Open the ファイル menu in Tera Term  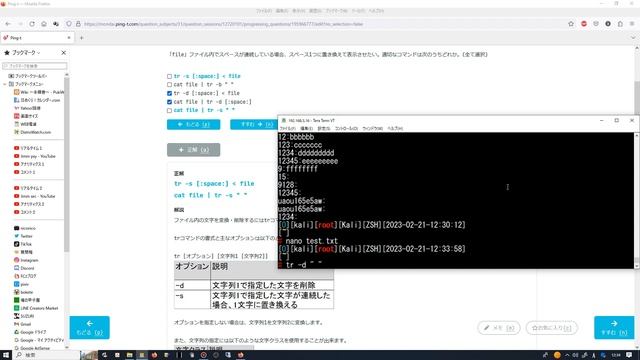(x=287, y=129)
